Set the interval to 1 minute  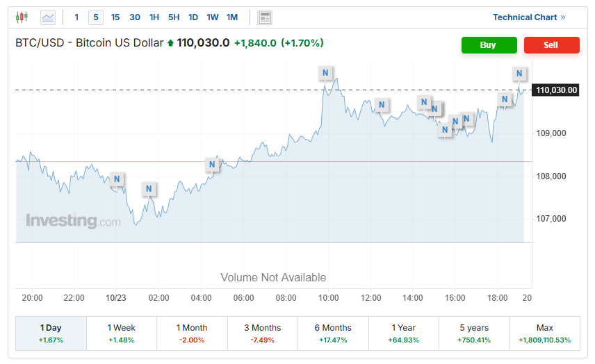pyautogui.click(x=76, y=17)
